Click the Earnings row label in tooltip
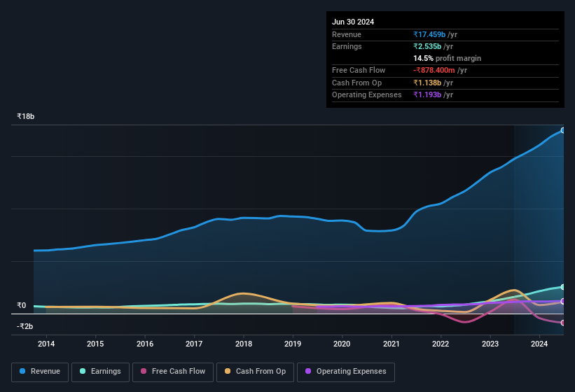The width and height of the screenshot is (575, 392). [x=347, y=46]
